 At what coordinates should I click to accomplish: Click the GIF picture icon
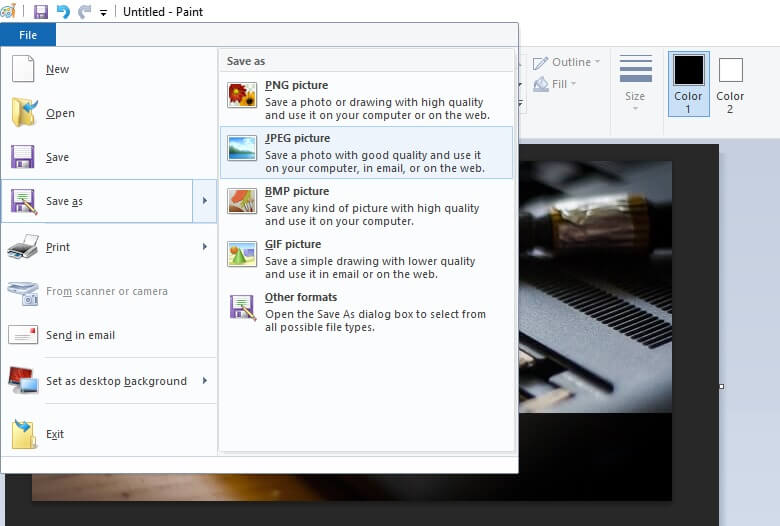pos(242,254)
